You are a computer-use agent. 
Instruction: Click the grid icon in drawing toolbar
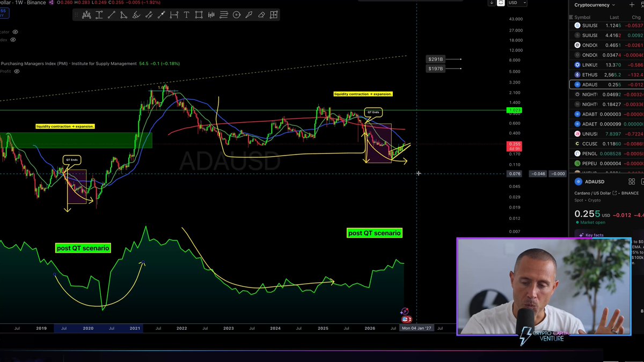[274, 15]
